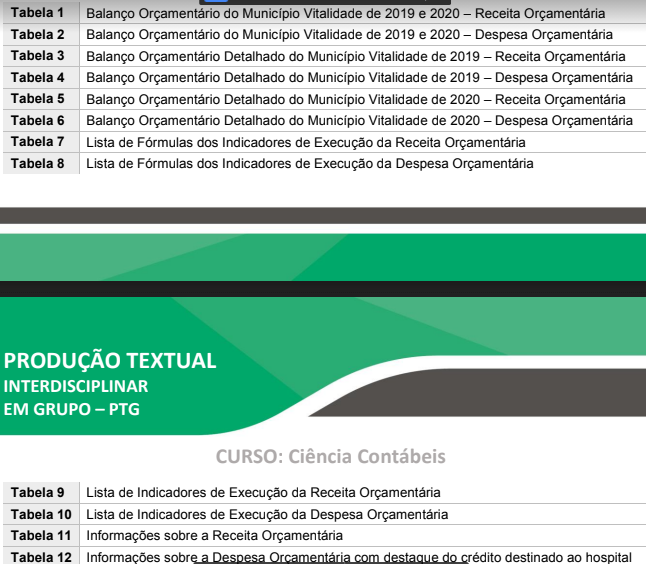Click Tabela 6 Detalhado 2020 Despesa Orçamentária text
The image size is (646, 564).
[x=359, y=121]
